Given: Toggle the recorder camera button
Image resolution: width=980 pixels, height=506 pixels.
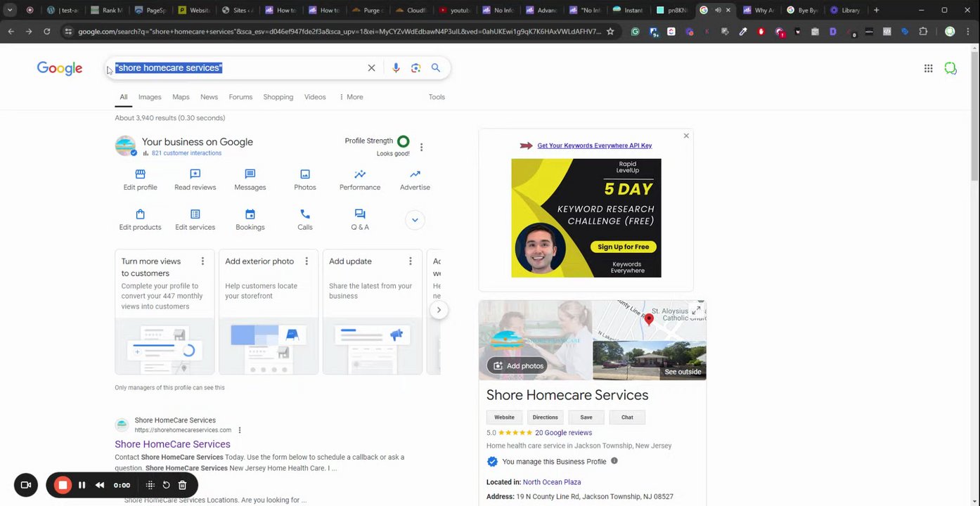Looking at the screenshot, I should [x=26, y=485].
